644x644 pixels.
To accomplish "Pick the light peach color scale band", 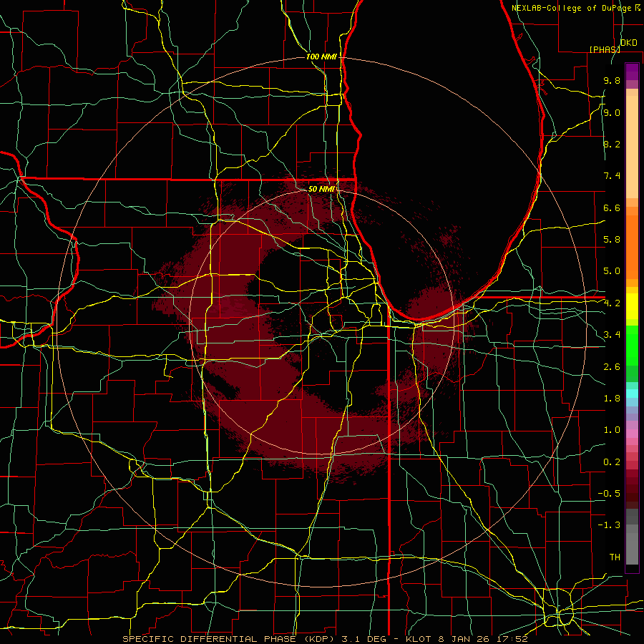I will [x=632, y=147].
